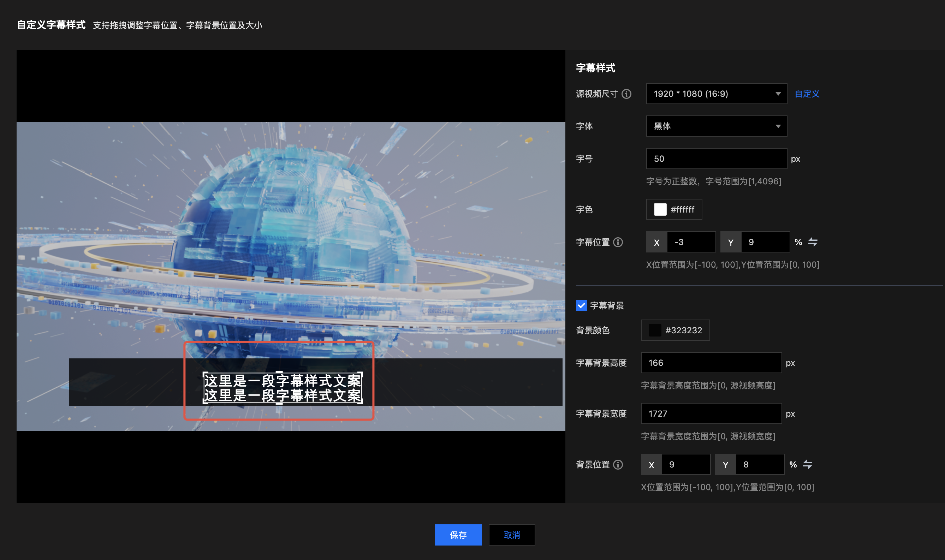This screenshot has height=560, width=945.
Task: Focus the 字幕背景宽度 input field
Action: coord(711,413)
